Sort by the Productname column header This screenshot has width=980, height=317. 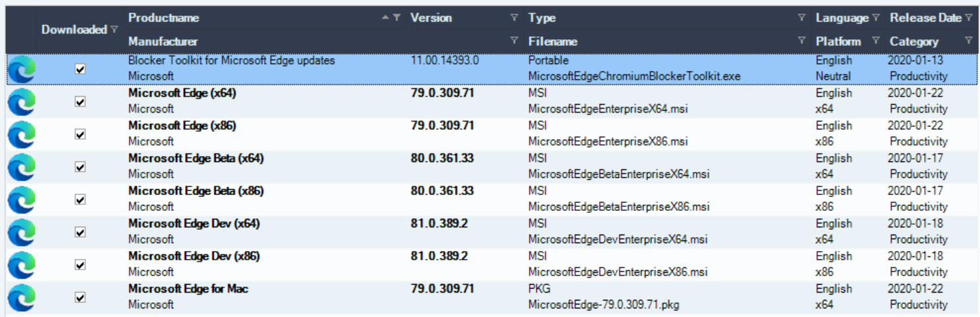[163, 18]
